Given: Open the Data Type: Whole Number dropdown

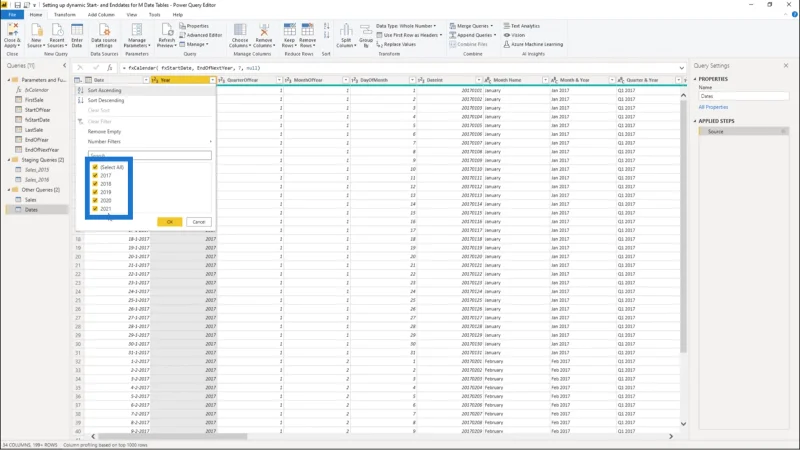Looking at the screenshot, I should (x=406, y=26).
